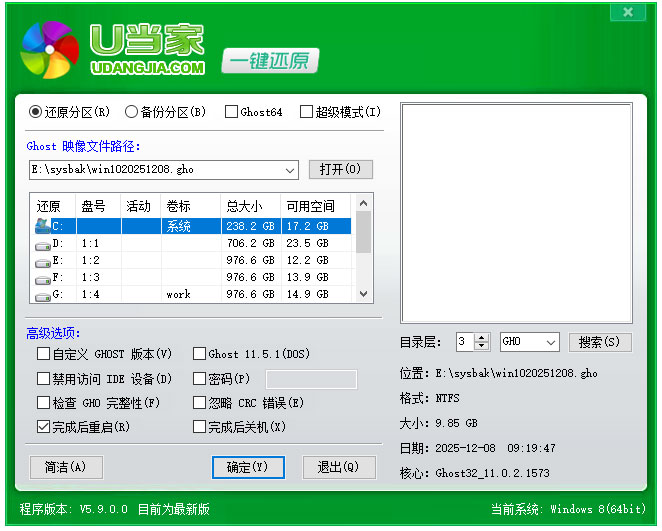Screen dimensions: 662x531
Task: Click the 23.5 GB free space cell
Action: click(x=316, y=243)
